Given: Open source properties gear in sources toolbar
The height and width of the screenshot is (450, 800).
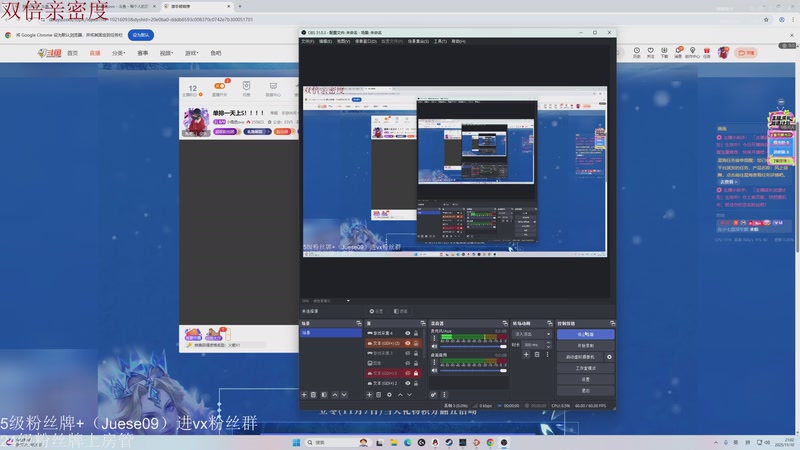Looking at the screenshot, I should coord(389,394).
